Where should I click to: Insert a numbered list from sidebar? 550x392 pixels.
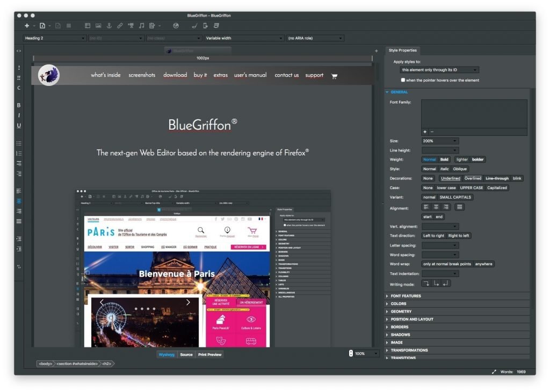19,154
